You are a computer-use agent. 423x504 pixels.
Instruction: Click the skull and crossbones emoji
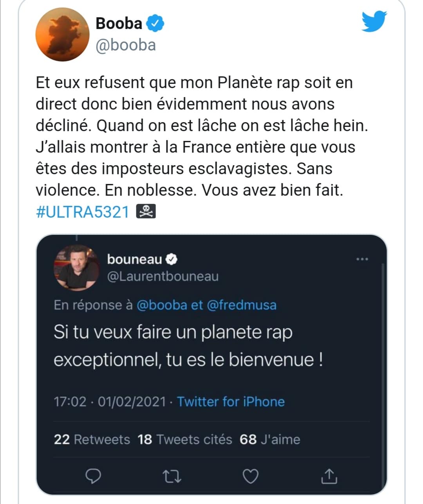[146, 212]
